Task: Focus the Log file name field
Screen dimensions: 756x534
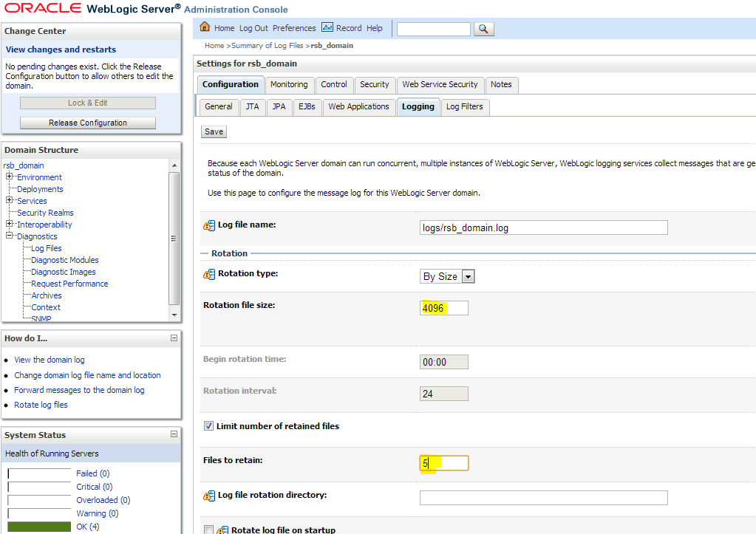Action: click(x=543, y=227)
